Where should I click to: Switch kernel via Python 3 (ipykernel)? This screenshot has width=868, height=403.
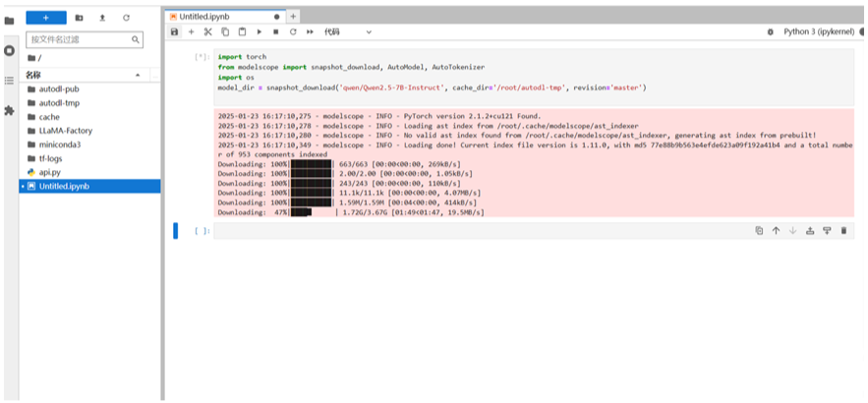(x=819, y=32)
